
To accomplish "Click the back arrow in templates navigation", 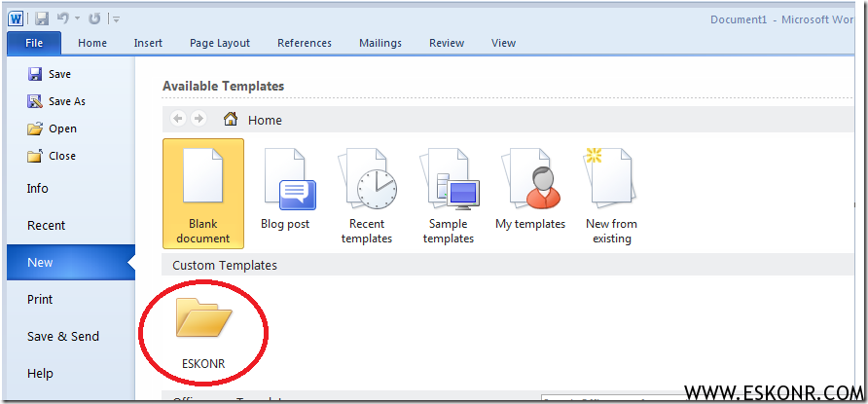I will tap(178, 119).
